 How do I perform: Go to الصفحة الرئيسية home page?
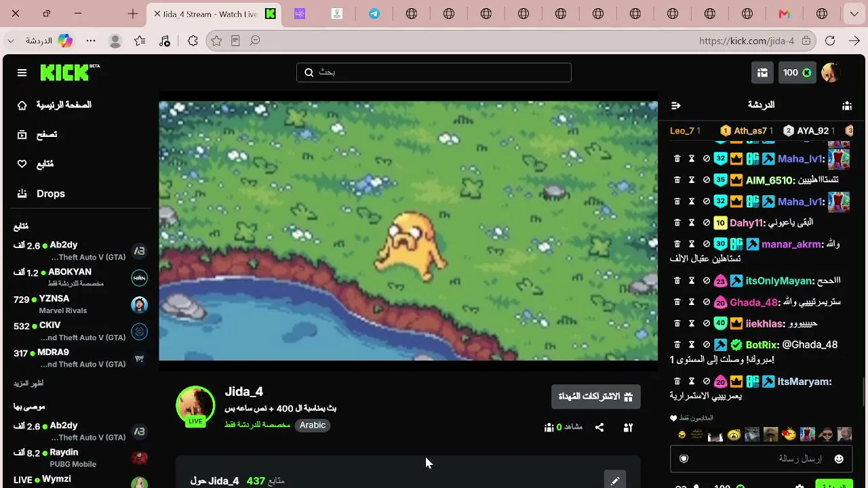point(54,105)
